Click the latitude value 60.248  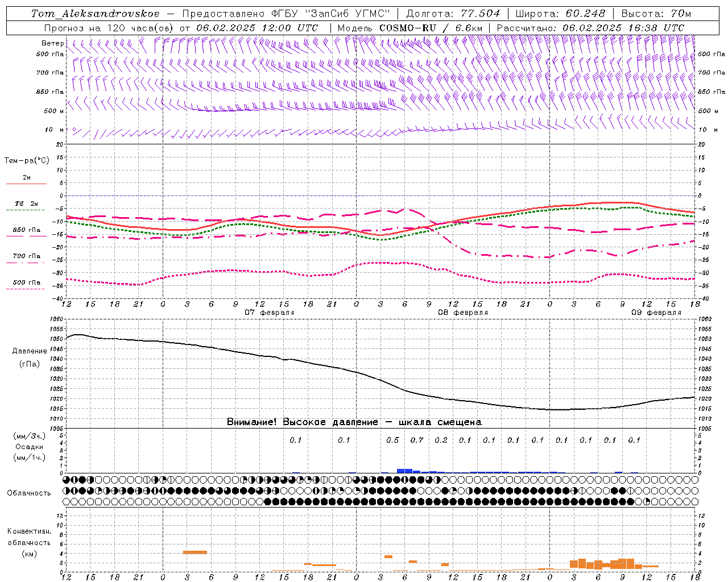pyautogui.click(x=586, y=14)
